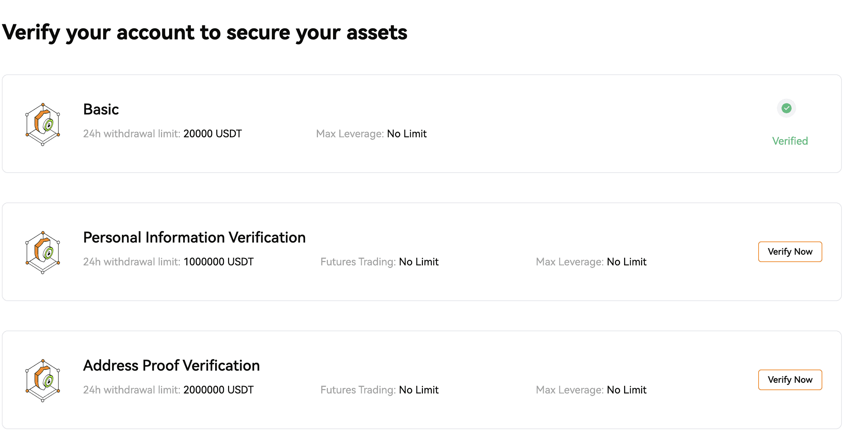Screen dimensions: 868x438
Task: Click Futures Trading under Address Proof Verification
Action: click(379, 390)
